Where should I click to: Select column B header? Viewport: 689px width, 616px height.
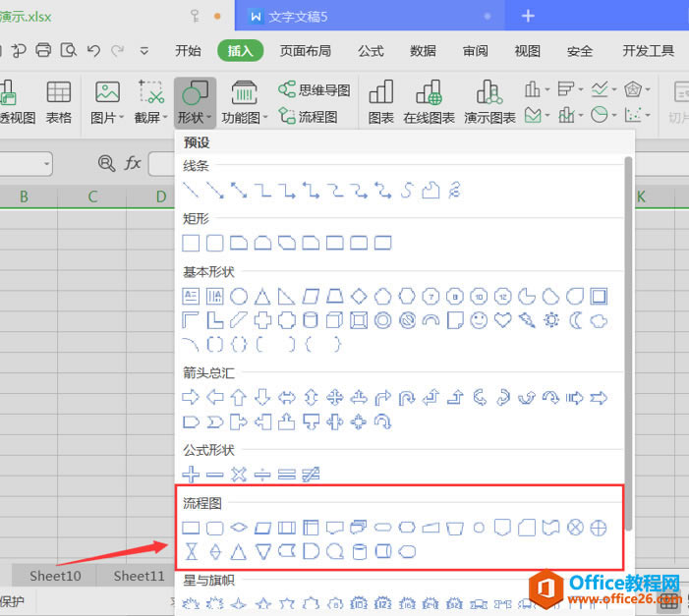pos(25,196)
